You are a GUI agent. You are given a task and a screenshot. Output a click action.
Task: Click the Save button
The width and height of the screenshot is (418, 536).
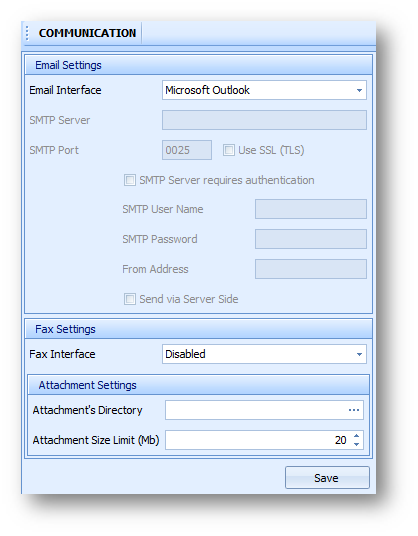click(x=327, y=478)
